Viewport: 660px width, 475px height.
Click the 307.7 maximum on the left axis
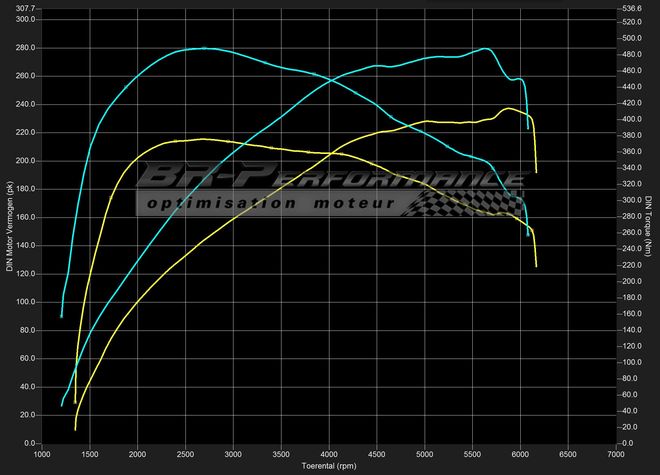click(24, 8)
